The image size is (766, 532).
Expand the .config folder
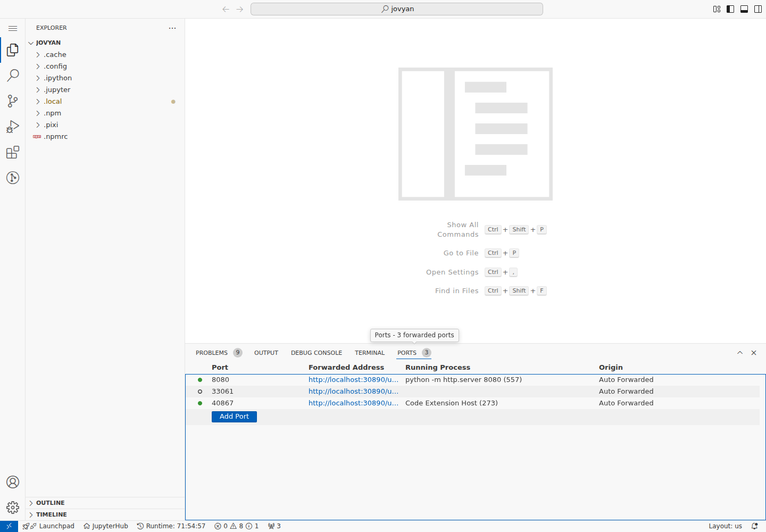point(105,66)
